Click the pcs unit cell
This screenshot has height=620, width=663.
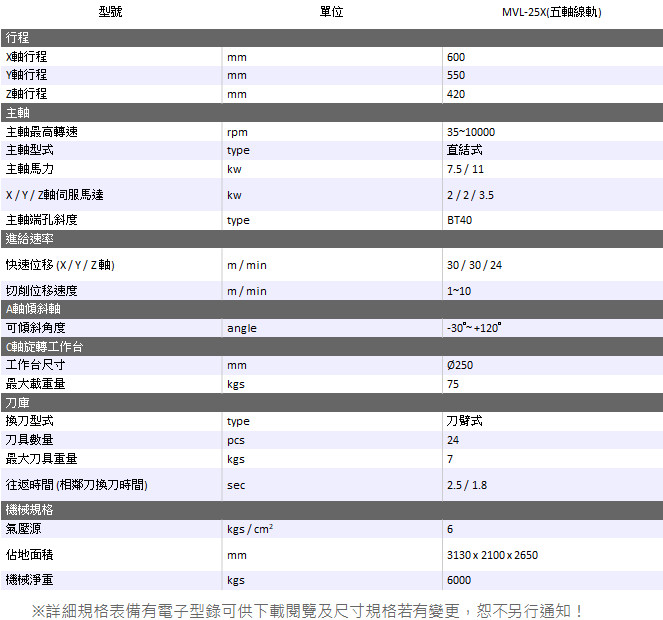point(236,441)
